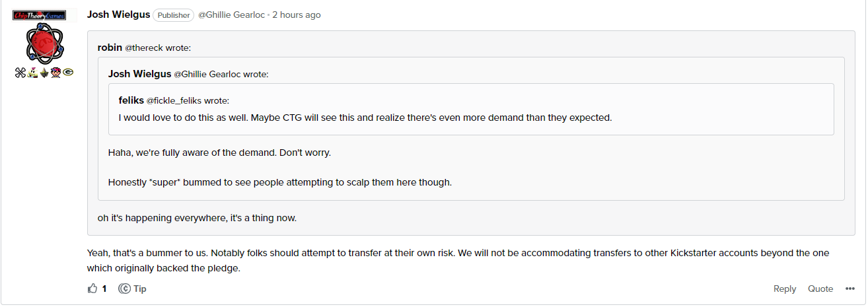Click the Green Bay Packers G microbadge
868x307 pixels.
68,72
